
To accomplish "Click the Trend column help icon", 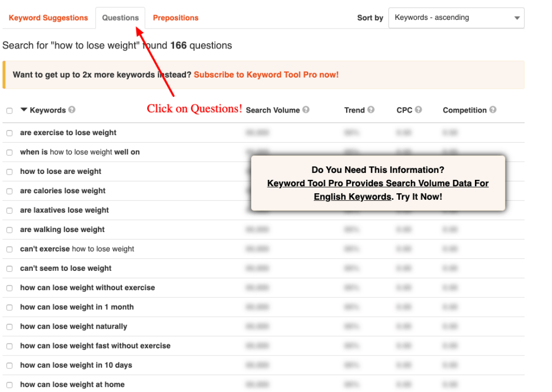I will click(371, 110).
